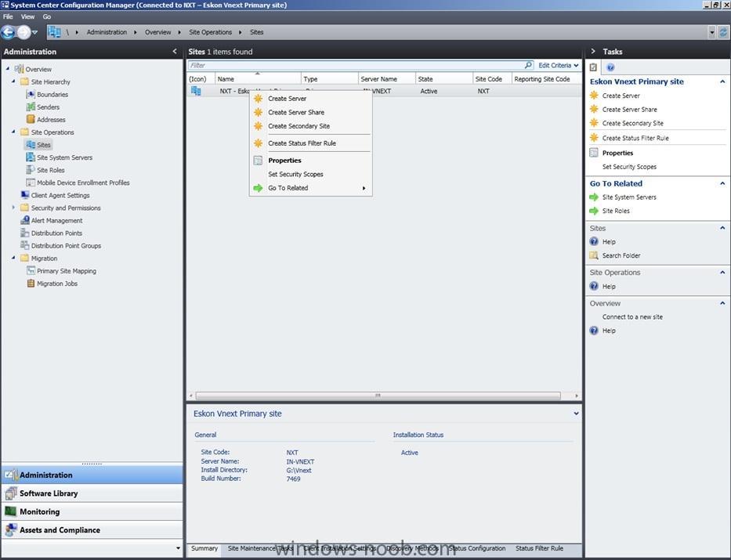Click the Site Operations breadcrumb segment
The image size is (731, 560).
click(210, 32)
